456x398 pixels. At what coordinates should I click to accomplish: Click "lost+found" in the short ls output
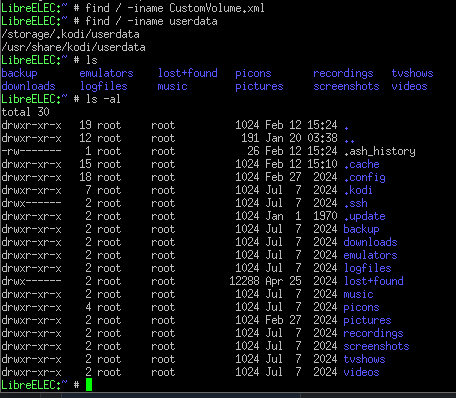(x=188, y=73)
